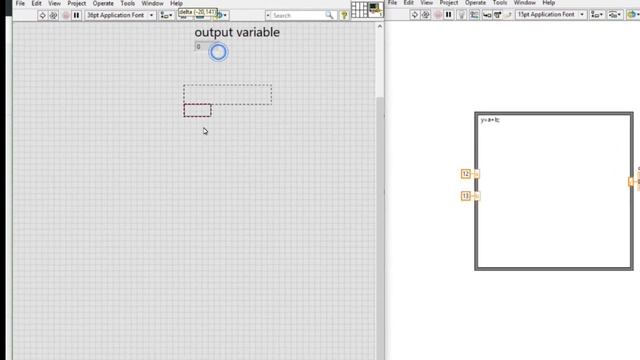
Task: Click the VI icon thumbnail
Action: coord(376,10)
